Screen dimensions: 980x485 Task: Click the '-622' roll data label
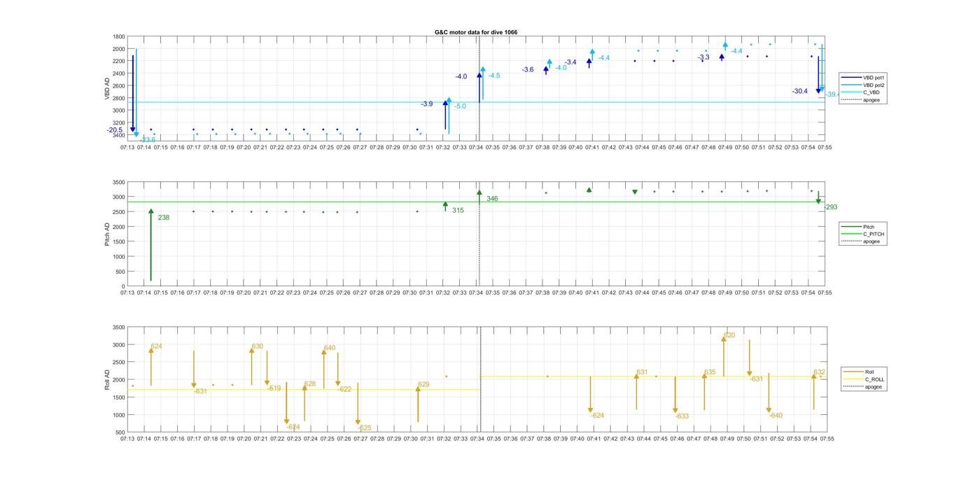click(344, 389)
